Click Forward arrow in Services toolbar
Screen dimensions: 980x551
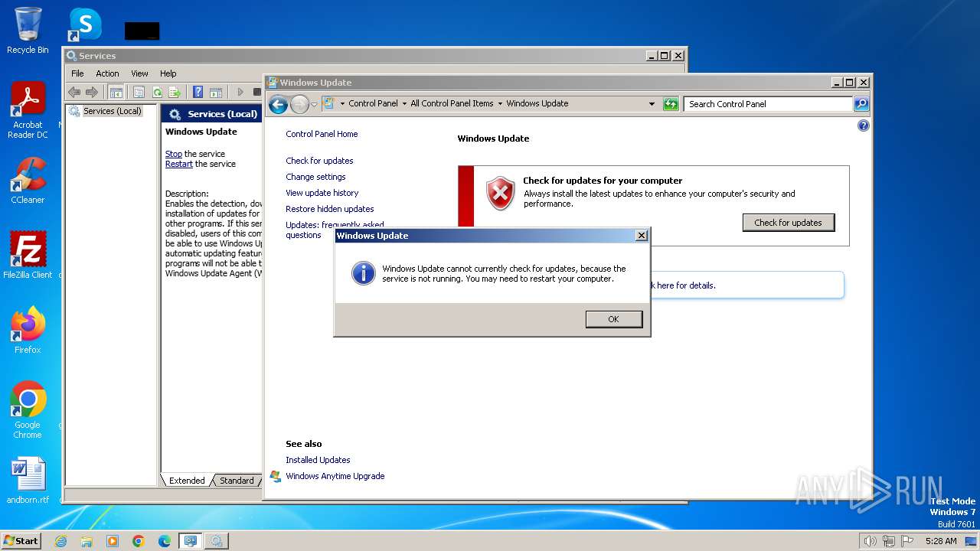(92, 92)
